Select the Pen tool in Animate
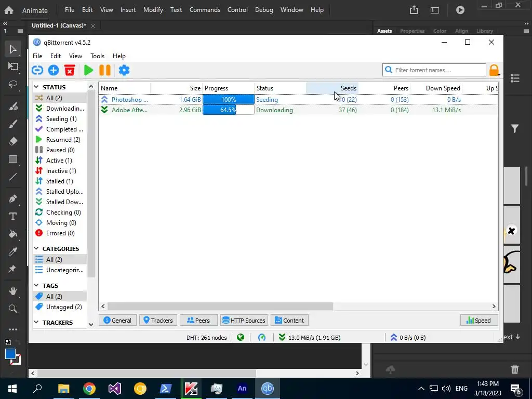 [13, 198]
